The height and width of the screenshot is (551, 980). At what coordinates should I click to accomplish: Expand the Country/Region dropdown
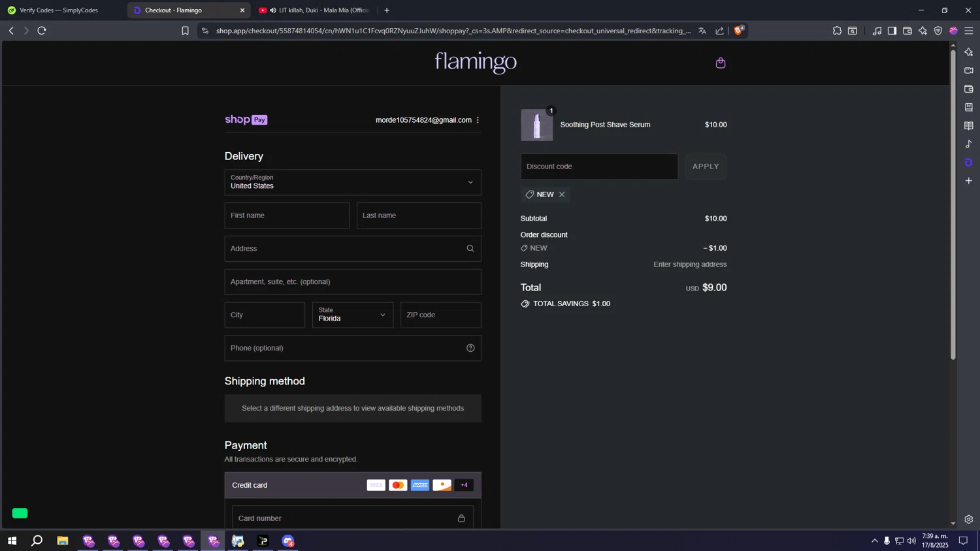click(x=353, y=182)
